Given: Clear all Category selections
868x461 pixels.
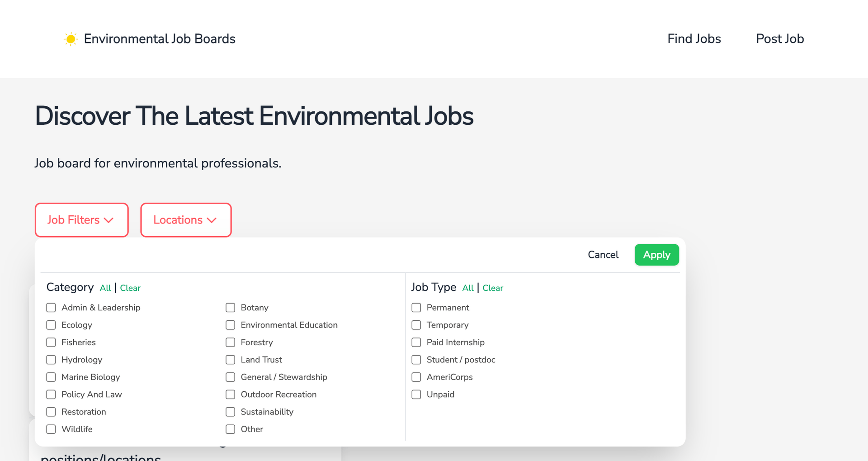Looking at the screenshot, I should click(130, 288).
